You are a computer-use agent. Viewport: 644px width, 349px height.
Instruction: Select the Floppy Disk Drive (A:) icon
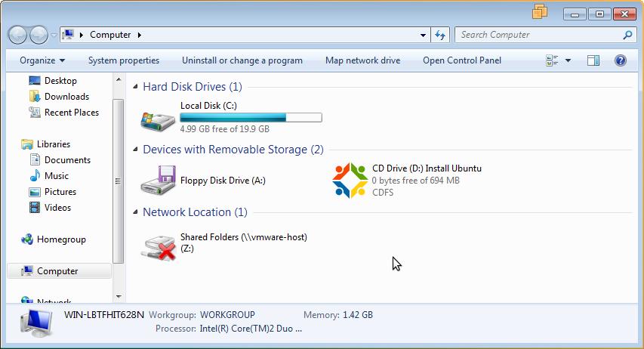click(x=159, y=180)
